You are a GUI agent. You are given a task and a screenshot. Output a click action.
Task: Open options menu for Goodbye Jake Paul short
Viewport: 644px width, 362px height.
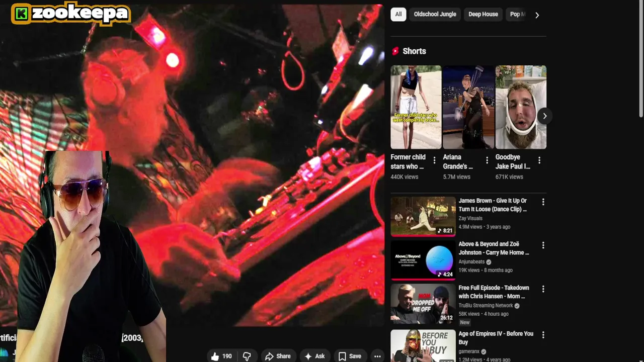539,160
